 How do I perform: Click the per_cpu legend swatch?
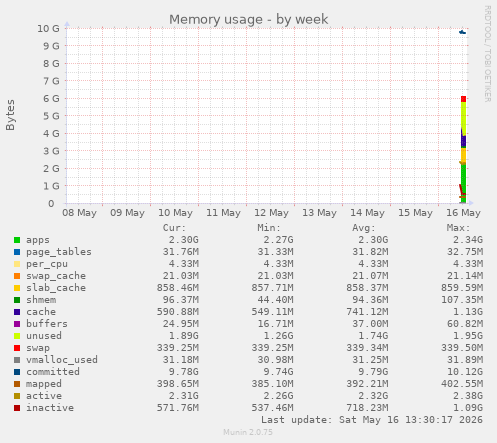point(17,264)
